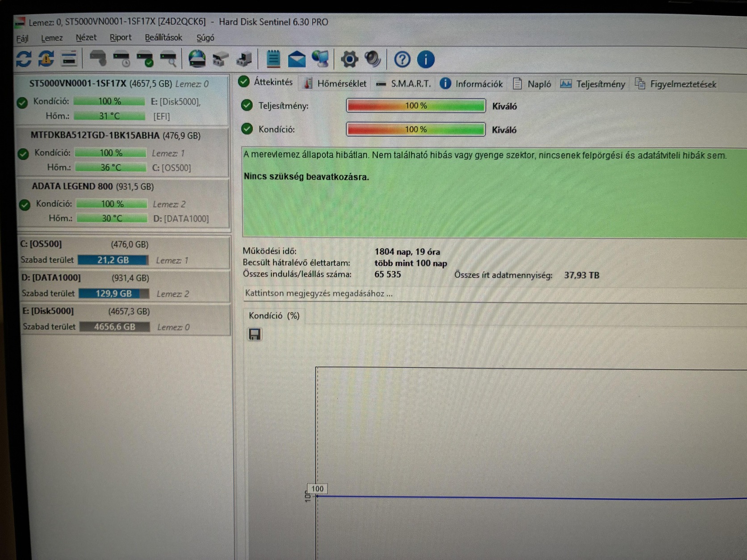The image size is (747, 560).
Task: Click the '37,93 TB' written data value
Action: [x=581, y=275]
